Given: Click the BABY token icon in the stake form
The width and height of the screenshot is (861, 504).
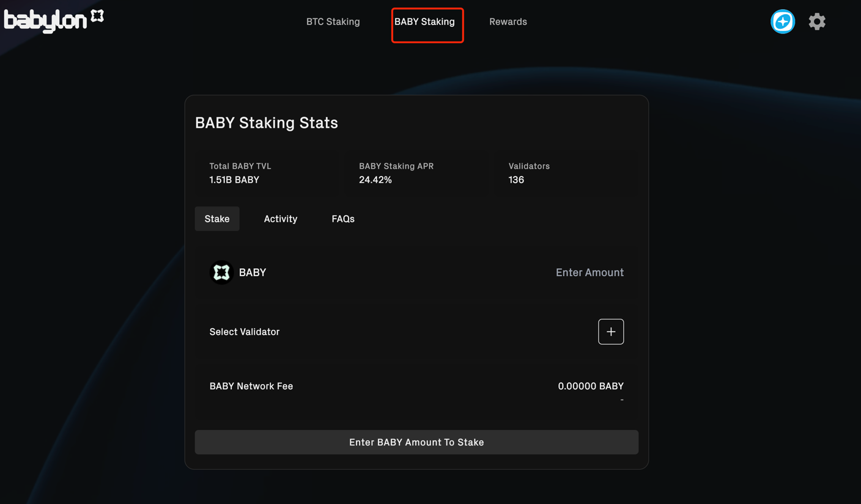Looking at the screenshot, I should coord(221,272).
